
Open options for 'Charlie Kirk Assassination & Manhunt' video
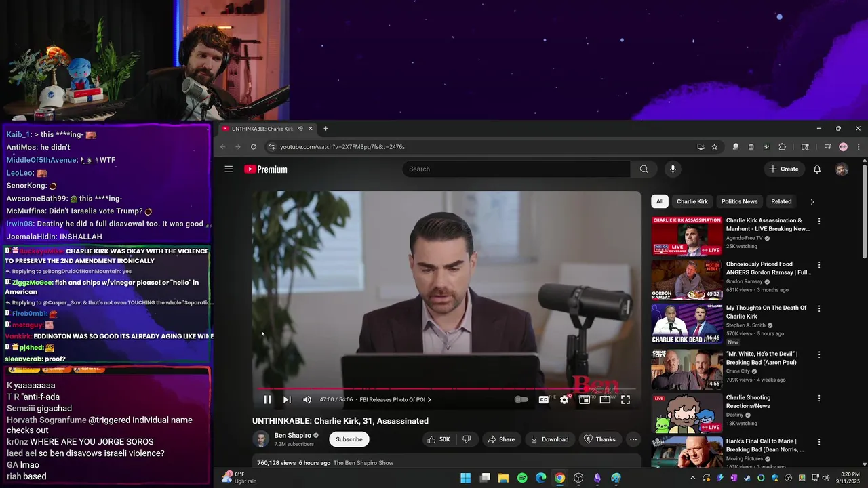819,221
